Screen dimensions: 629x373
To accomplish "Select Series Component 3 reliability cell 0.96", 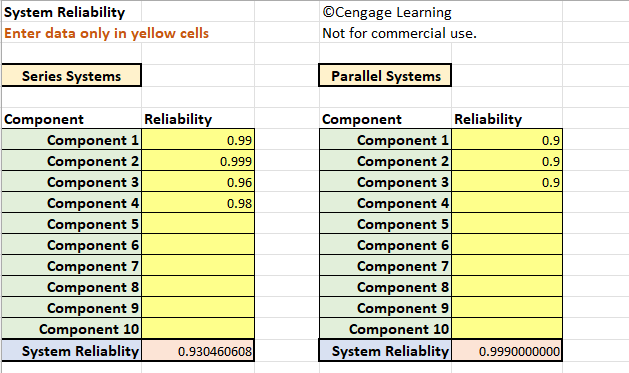I will click(198, 182).
